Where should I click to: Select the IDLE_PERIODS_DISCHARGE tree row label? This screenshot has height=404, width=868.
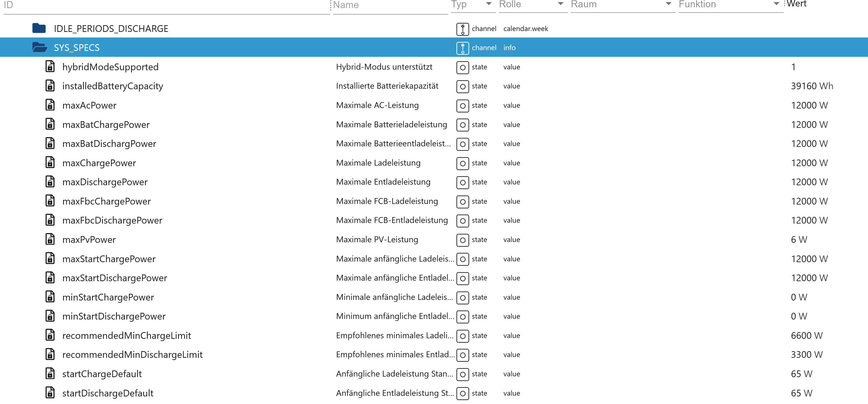(x=111, y=29)
